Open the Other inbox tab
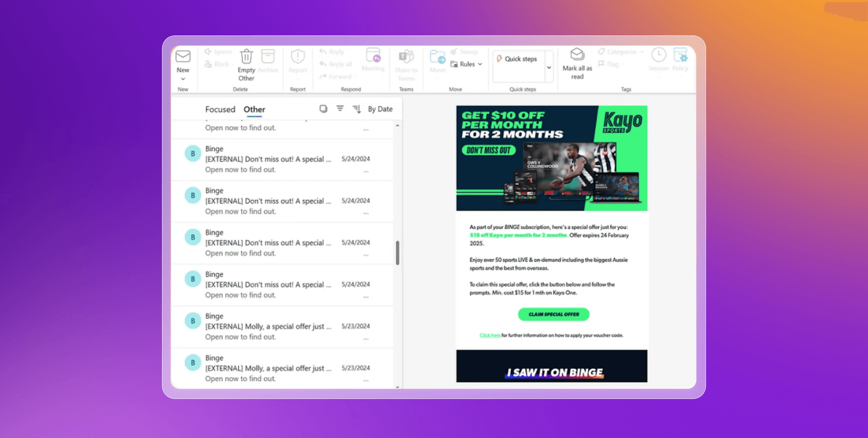The width and height of the screenshot is (868, 438). 254,109
